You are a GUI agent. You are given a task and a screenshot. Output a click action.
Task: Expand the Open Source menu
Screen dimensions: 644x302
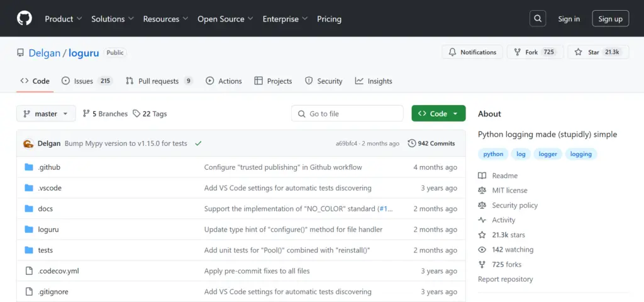(x=225, y=19)
